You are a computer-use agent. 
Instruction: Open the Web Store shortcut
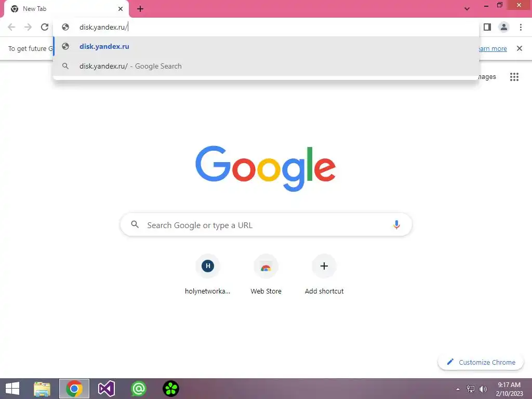pyautogui.click(x=266, y=274)
